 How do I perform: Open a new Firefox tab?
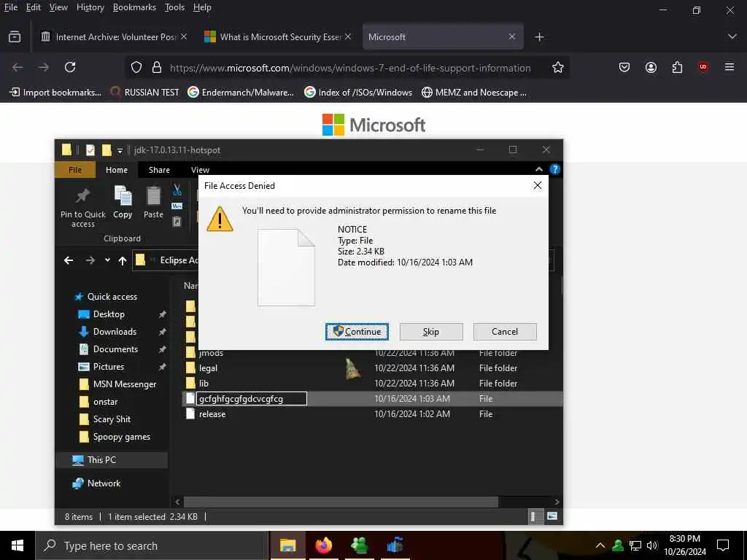[x=539, y=37]
